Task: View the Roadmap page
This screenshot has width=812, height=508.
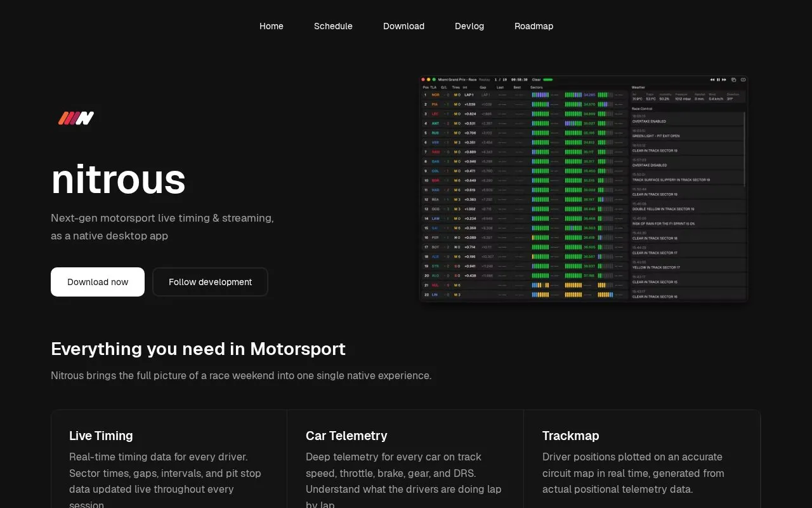Action: (x=534, y=26)
